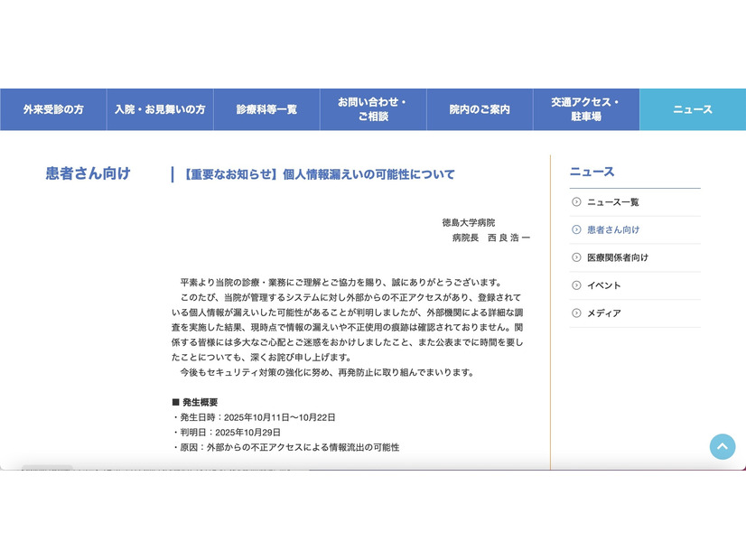Image resolution: width=746 pixels, height=560 pixels.
Task: Open the 院内のご案内 section
Action: [479, 109]
